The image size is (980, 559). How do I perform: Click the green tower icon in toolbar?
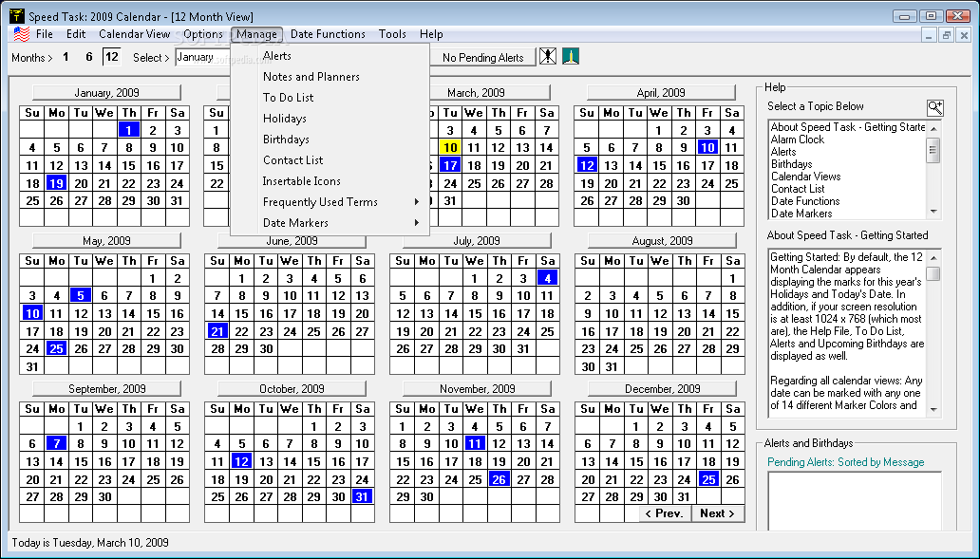(570, 56)
